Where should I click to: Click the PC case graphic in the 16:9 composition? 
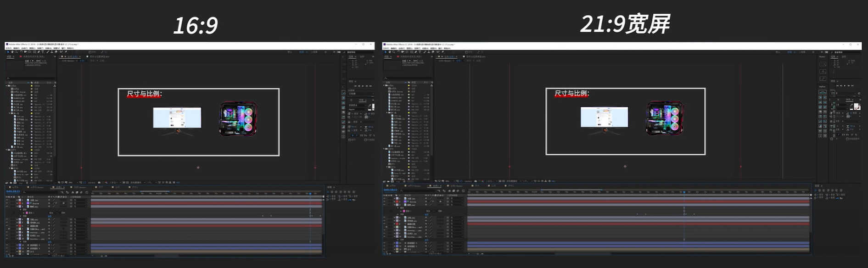[x=238, y=119]
